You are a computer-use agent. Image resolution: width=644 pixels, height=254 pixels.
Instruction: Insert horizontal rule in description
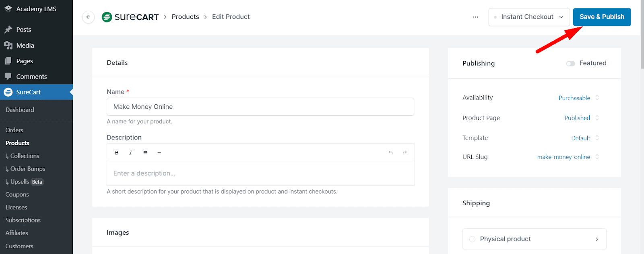(159, 152)
